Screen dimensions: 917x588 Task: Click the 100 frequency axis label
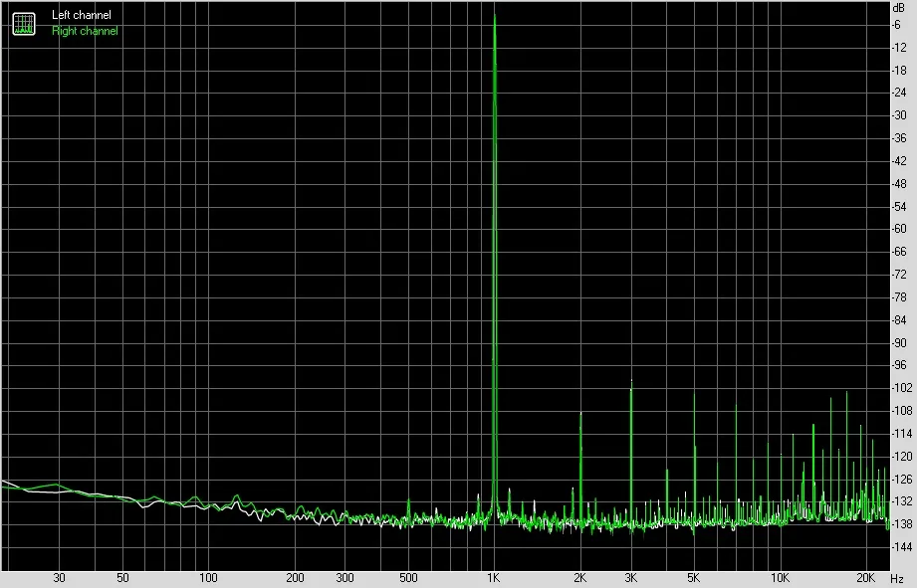pyautogui.click(x=208, y=578)
